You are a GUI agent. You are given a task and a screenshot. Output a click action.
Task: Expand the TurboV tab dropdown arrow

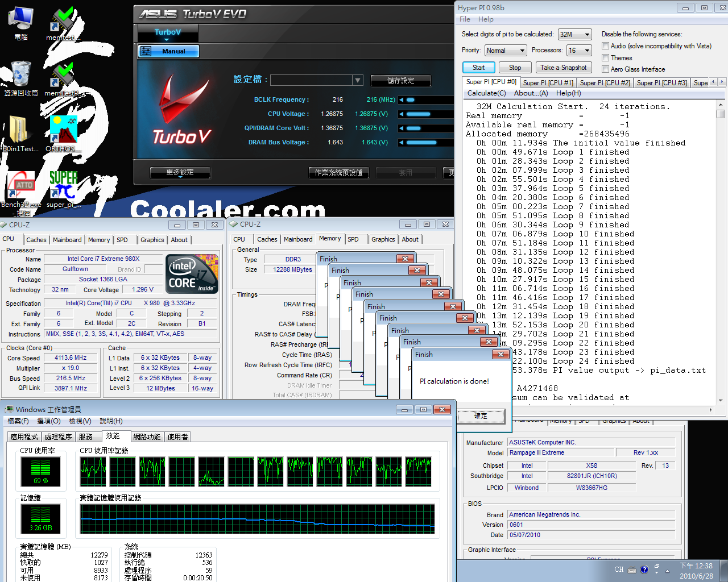pos(167,40)
